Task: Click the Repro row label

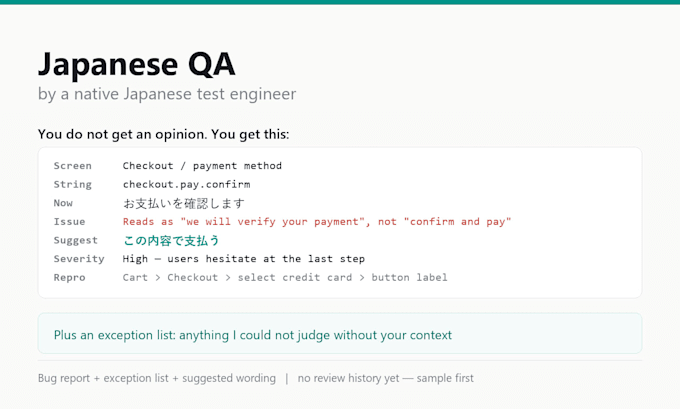Action: (x=69, y=278)
